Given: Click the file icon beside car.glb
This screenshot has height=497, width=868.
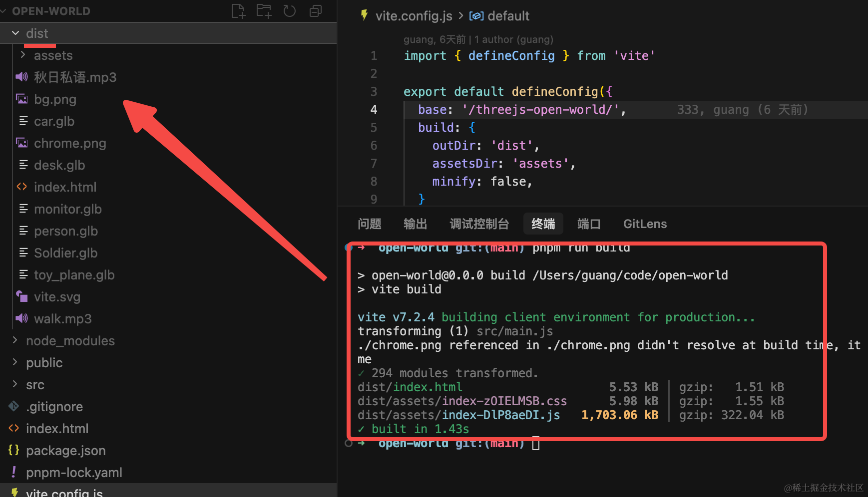Looking at the screenshot, I should 23,121.
